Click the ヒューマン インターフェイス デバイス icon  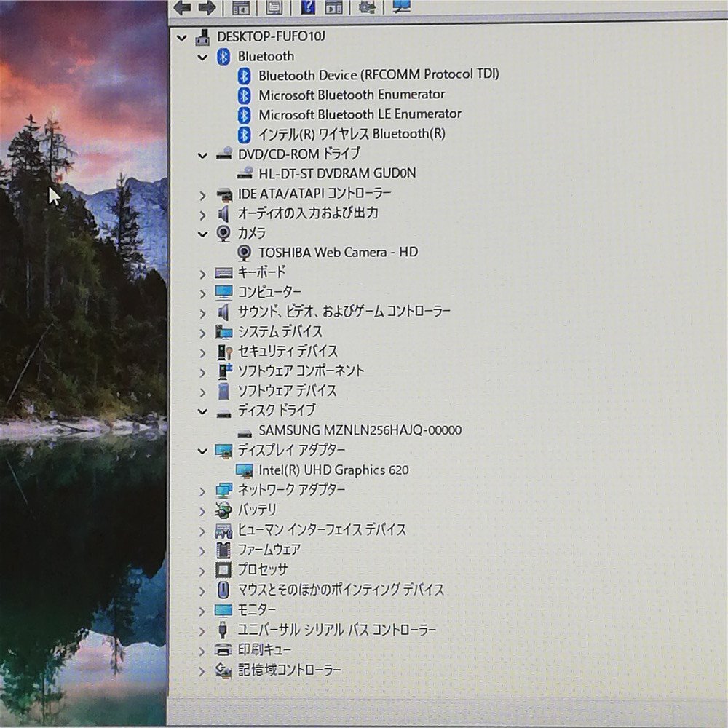[223, 530]
